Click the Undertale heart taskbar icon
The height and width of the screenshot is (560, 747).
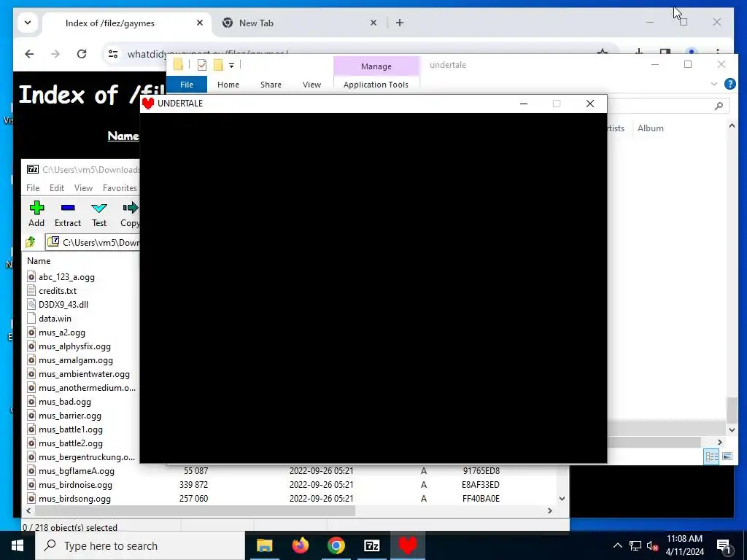pos(407,545)
